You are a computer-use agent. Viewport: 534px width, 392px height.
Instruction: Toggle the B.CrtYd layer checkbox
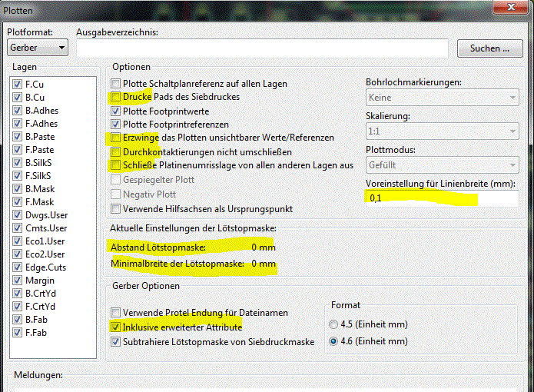click(17, 294)
